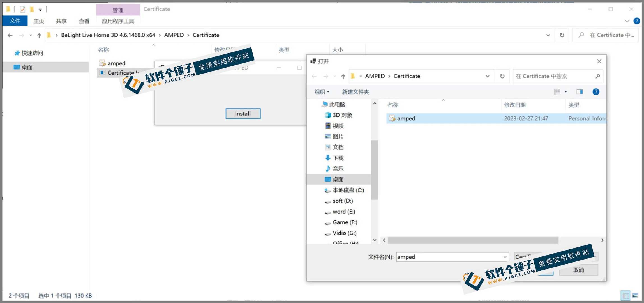Open the 查看 ribbon tab
The height and width of the screenshot is (303, 644).
coord(84,21)
